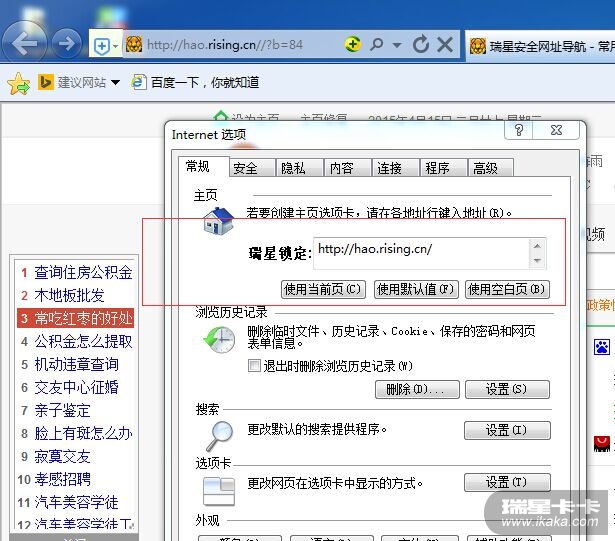
Task: Expand the 建议网站 dropdown arrow
Action: [x=115, y=82]
